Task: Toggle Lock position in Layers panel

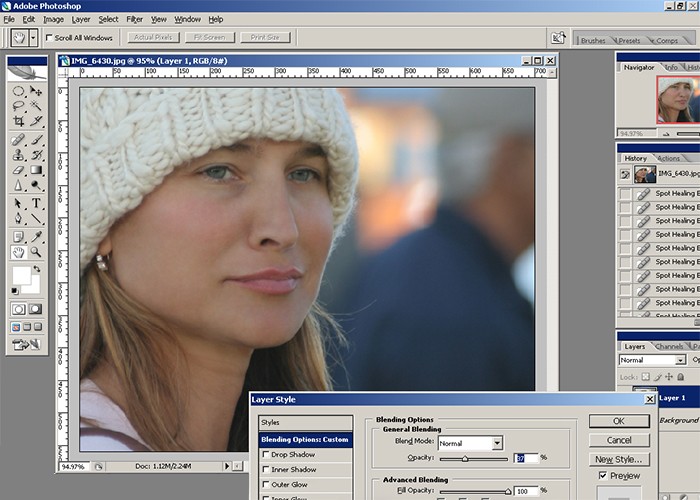Action: (x=669, y=377)
